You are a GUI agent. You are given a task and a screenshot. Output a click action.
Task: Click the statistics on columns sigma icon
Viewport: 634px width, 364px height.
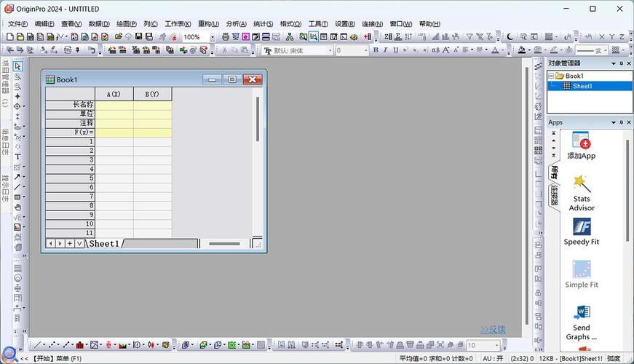coord(388,37)
